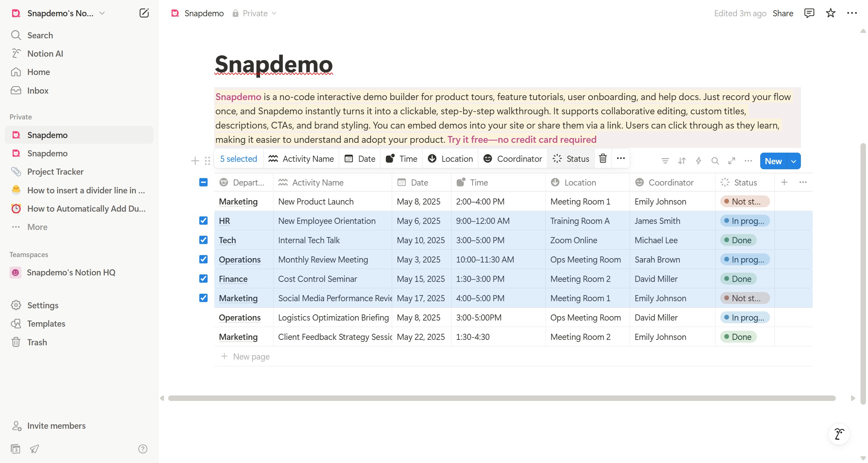Open the calendar icon in sidebar footer

click(15, 449)
